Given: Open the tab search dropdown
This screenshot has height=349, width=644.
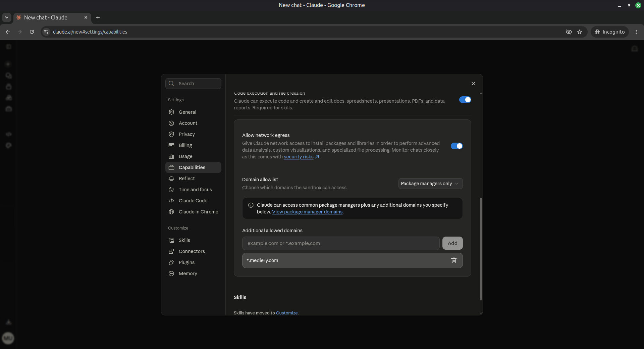Looking at the screenshot, I should (7, 17).
